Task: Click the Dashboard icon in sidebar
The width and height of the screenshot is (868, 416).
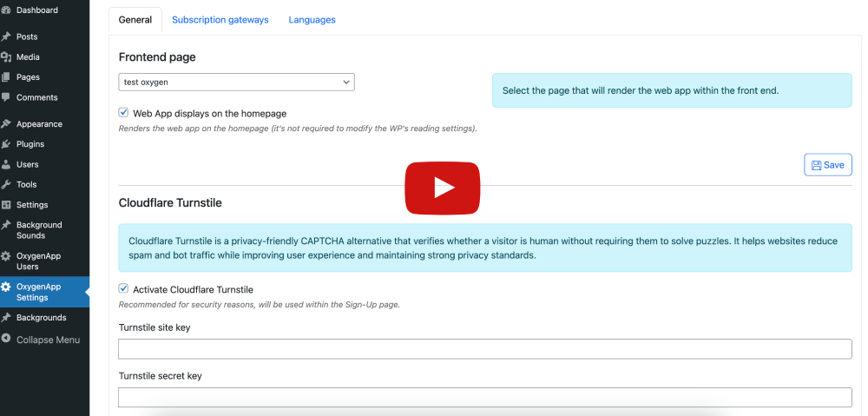Action: coord(6,10)
